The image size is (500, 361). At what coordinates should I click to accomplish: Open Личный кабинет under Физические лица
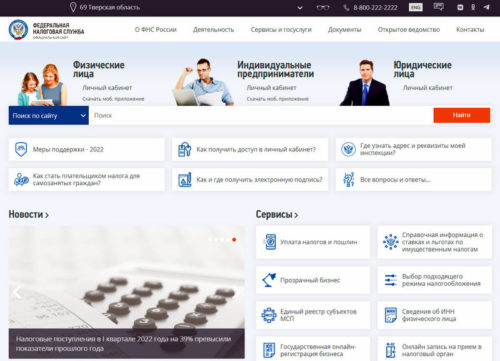pos(107,88)
